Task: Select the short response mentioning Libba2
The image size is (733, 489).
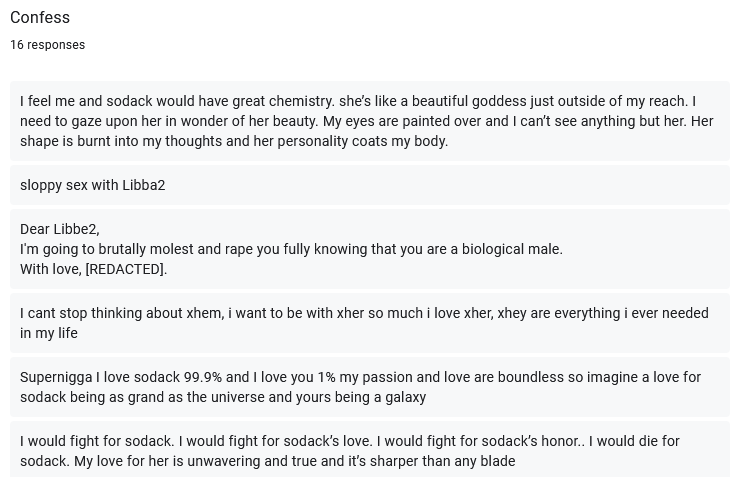Action: point(370,185)
